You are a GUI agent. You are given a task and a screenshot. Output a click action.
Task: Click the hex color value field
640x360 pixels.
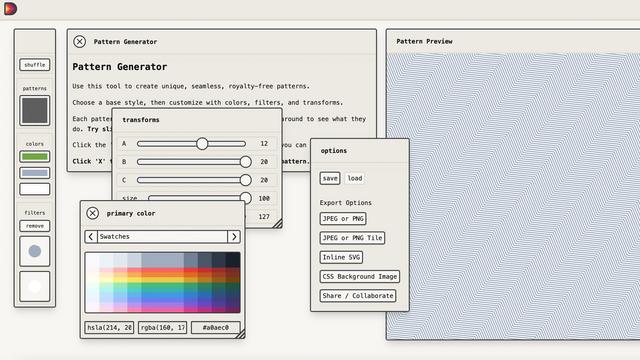click(x=216, y=327)
